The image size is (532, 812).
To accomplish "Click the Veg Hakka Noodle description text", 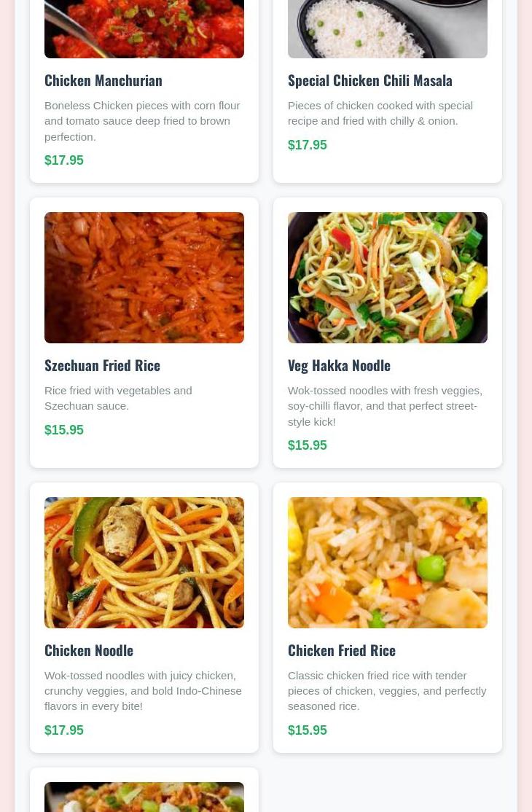I will [x=385, y=406].
